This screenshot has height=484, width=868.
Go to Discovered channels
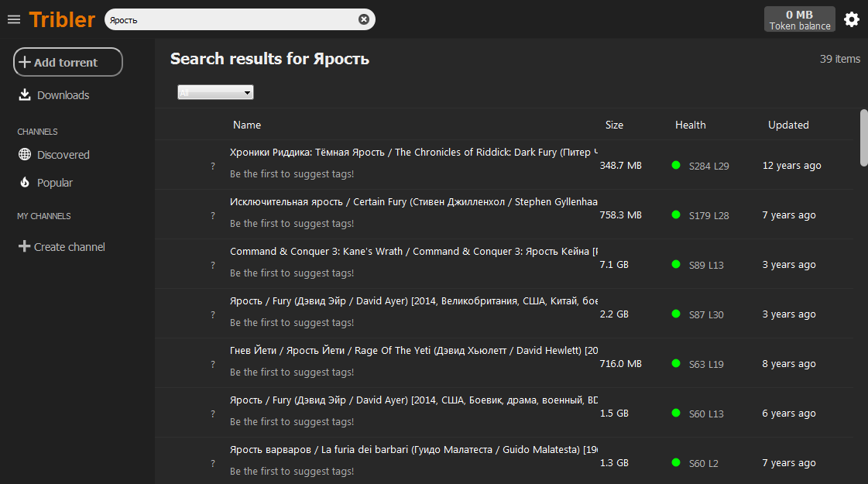tap(63, 155)
